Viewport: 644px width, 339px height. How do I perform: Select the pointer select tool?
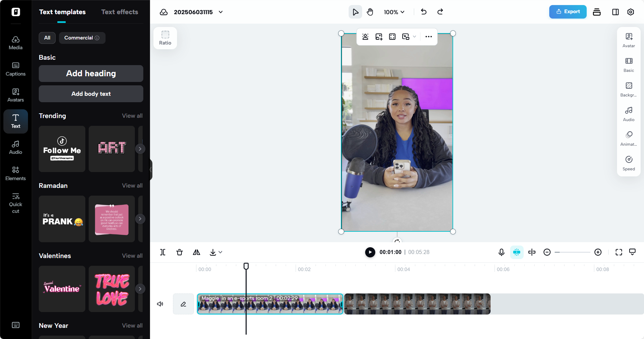[355, 12]
